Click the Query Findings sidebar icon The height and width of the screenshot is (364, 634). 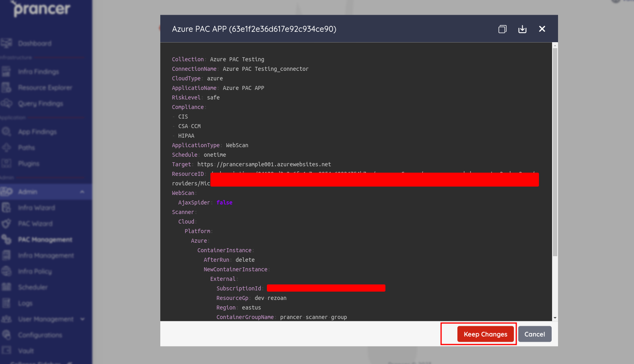(x=6, y=103)
